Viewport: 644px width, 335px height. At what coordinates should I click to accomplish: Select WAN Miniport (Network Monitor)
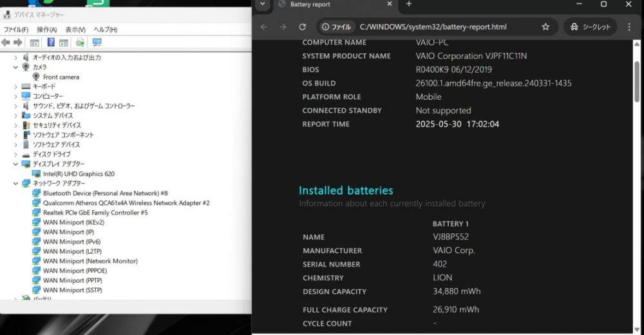click(x=90, y=261)
